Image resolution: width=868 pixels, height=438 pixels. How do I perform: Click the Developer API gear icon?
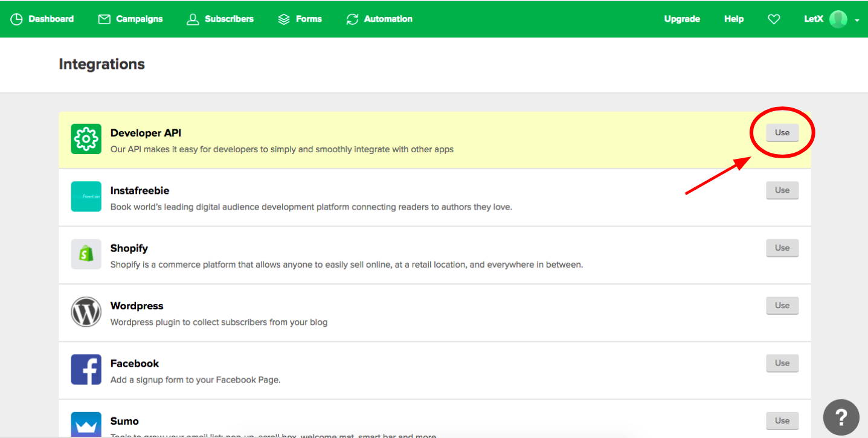[x=86, y=139]
